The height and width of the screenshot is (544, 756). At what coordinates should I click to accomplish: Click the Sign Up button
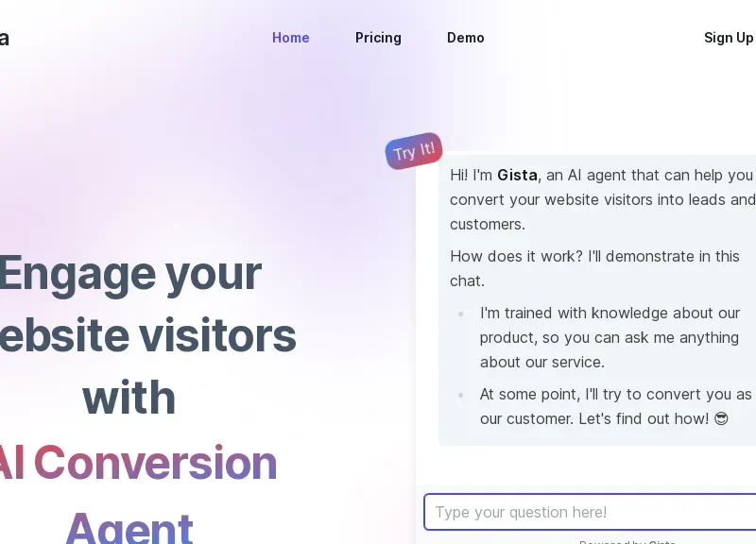(729, 38)
